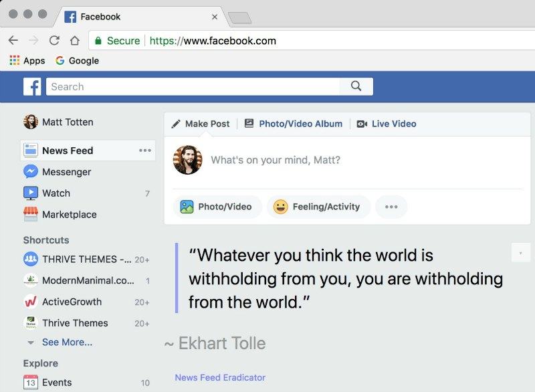Click the Explore section heading
The width and height of the screenshot is (535, 392).
tap(41, 363)
